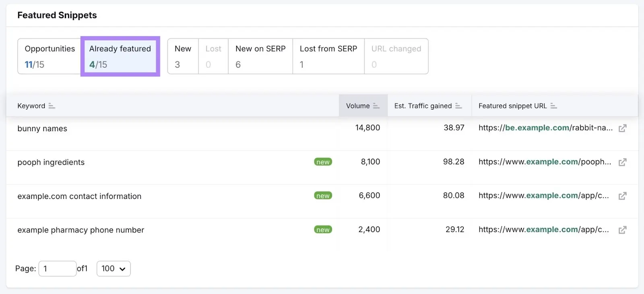Sort by Keyword column icon

(x=52, y=106)
